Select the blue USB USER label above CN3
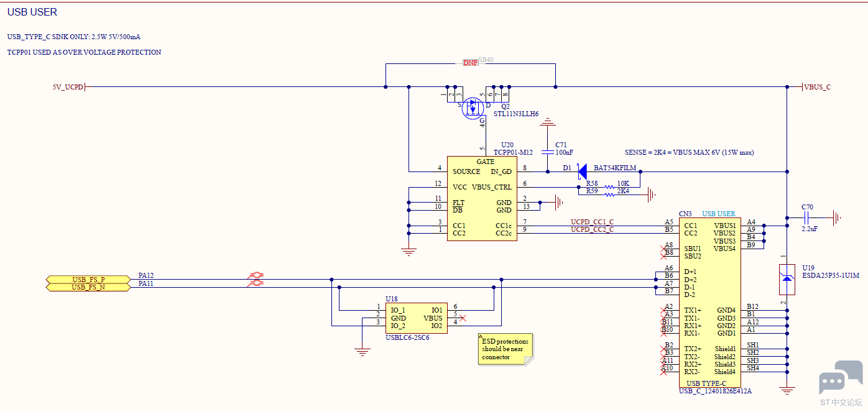The height and width of the screenshot is (412, 868). 719,214
